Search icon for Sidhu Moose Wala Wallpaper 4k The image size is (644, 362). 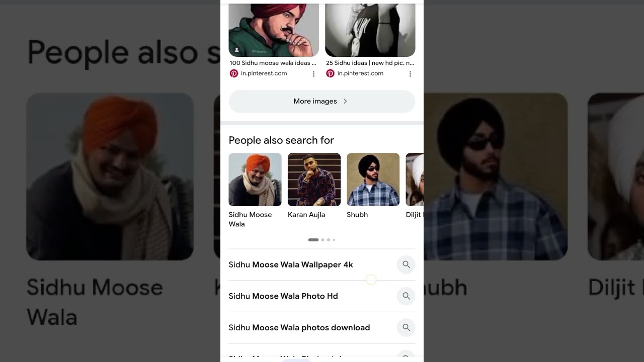(x=406, y=264)
